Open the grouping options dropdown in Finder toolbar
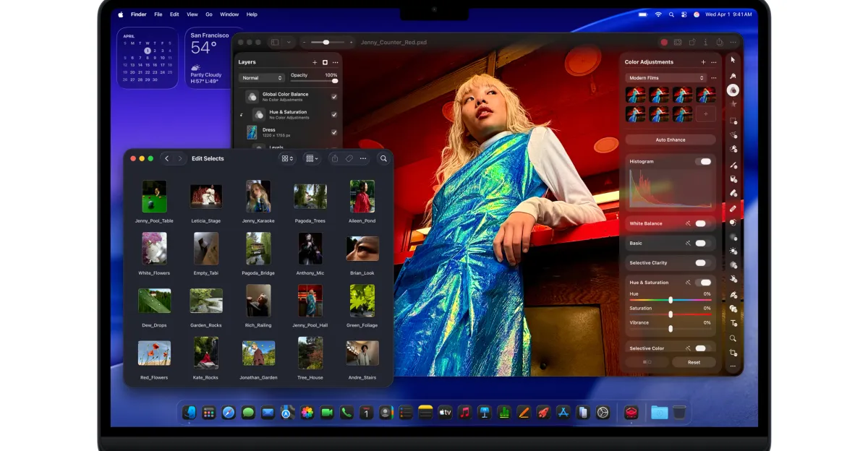Screen dimensions: 868x451 [312, 159]
